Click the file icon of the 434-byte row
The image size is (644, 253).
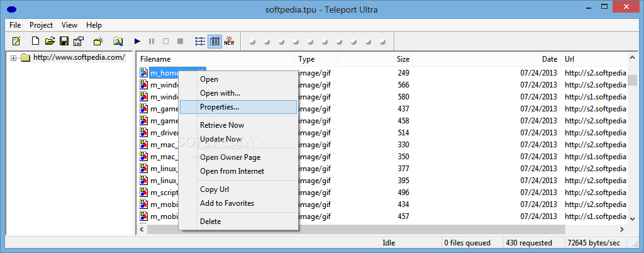[x=144, y=204]
